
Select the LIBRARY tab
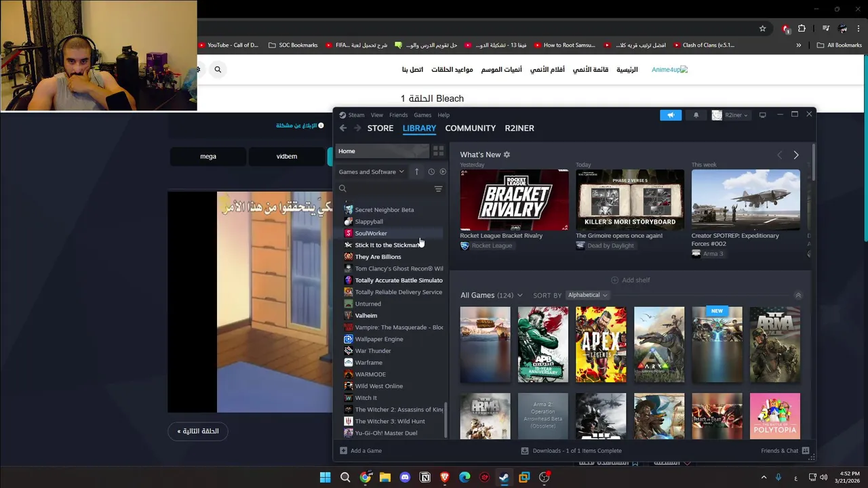pos(419,128)
